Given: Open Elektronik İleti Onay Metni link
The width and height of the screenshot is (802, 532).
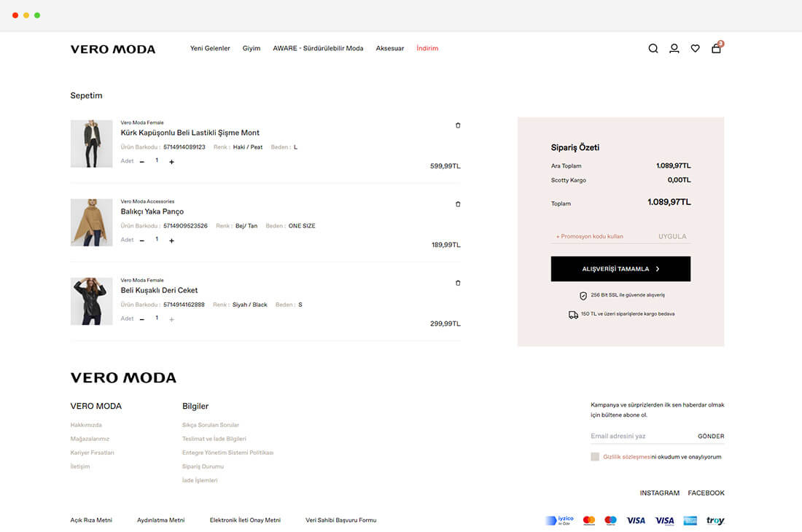Looking at the screenshot, I should pyautogui.click(x=245, y=520).
